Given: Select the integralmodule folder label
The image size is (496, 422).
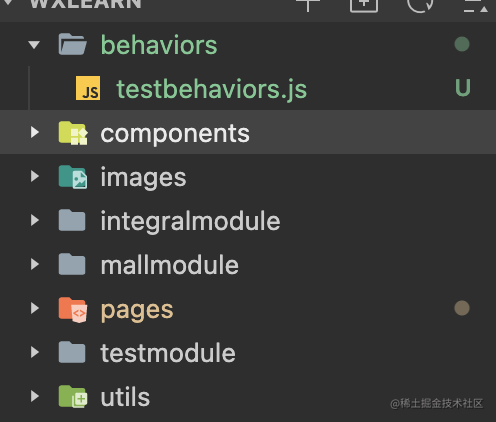Looking at the screenshot, I should pyautogui.click(x=190, y=221).
